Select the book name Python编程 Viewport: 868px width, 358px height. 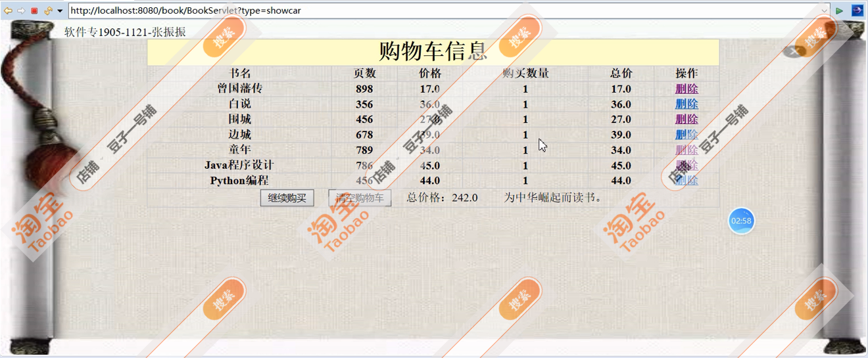(x=239, y=181)
